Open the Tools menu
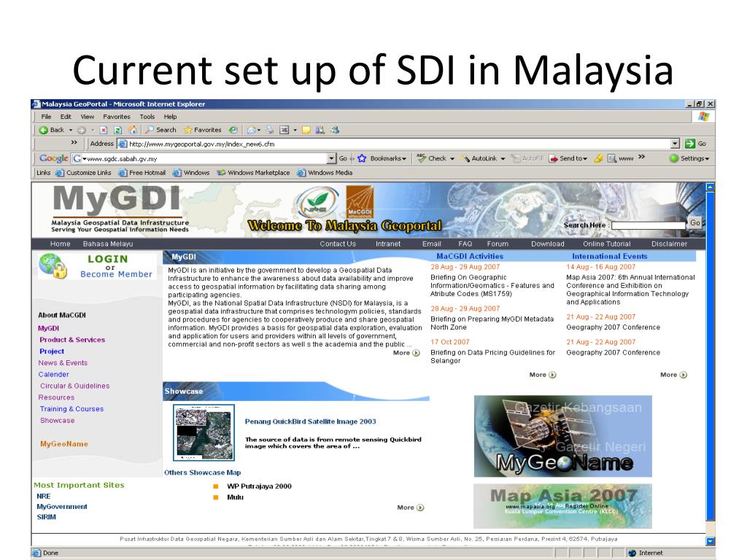 pyautogui.click(x=147, y=116)
